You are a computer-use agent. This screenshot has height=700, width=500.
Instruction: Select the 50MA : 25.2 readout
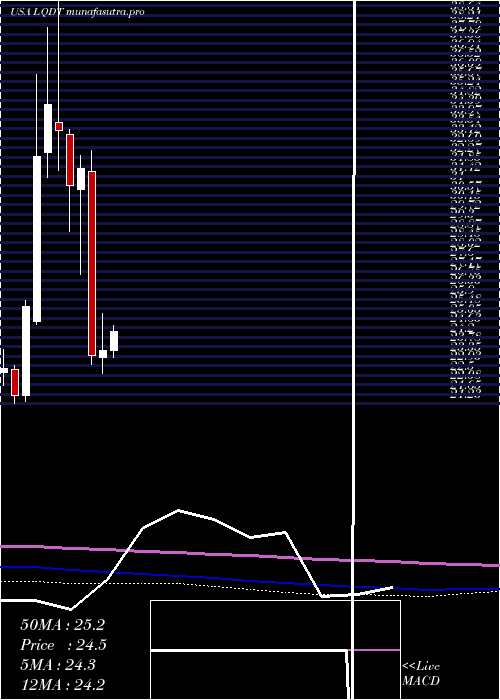tap(62, 625)
